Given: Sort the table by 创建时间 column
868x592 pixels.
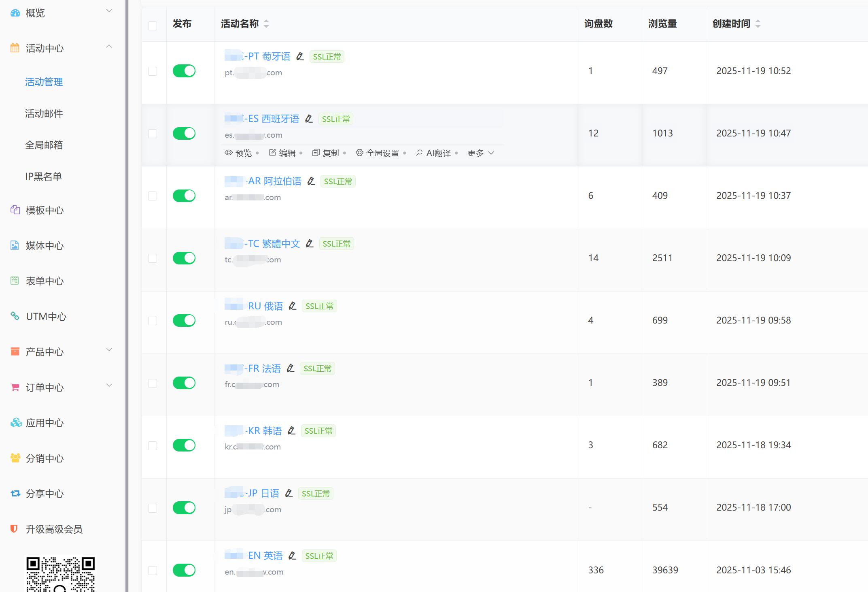Looking at the screenshot, I should 758,24.
